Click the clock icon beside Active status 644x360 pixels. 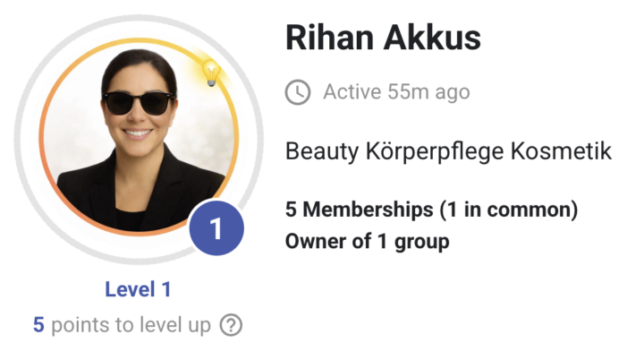298,91
